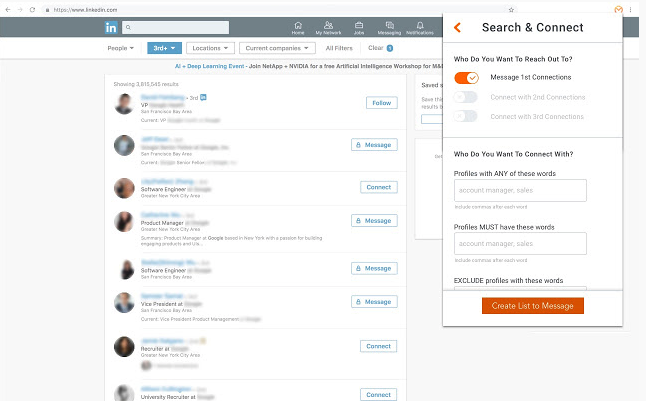Click the browser forward arrow
This screenshot has width=646, height=401.
pos(20,9)
